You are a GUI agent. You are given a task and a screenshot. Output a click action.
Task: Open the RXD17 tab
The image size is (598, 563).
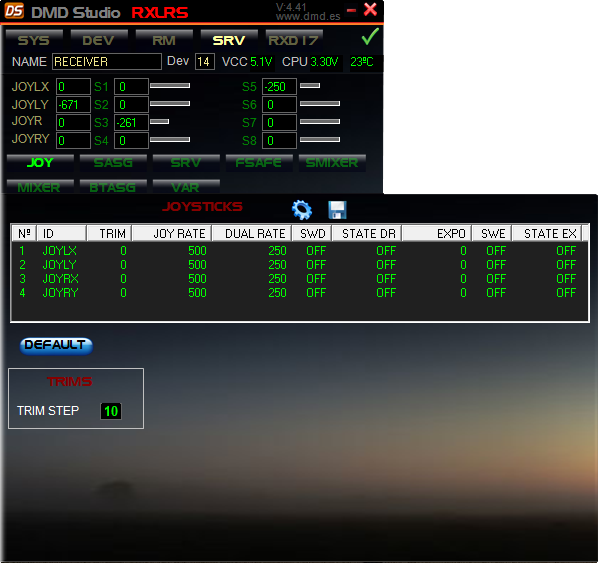click(294, 40)
